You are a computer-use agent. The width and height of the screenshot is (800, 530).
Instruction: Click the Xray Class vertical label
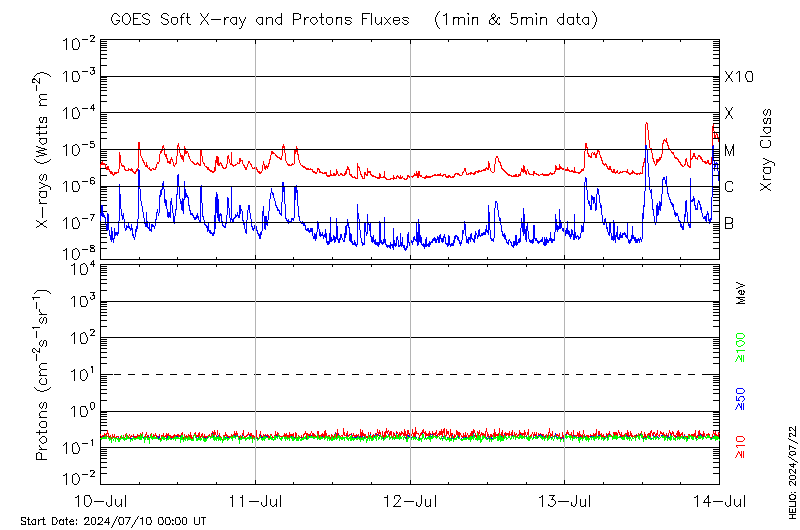coord(767,150)
